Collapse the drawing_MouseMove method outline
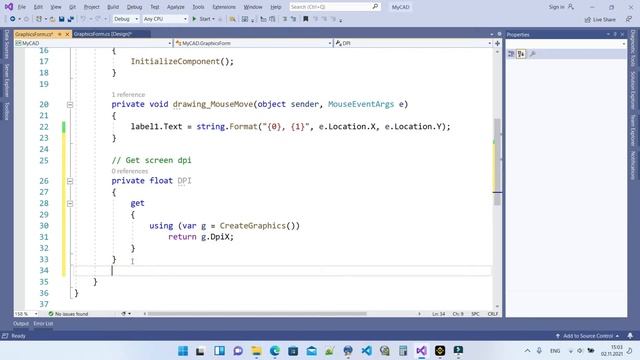 click(x=70, y=104)
